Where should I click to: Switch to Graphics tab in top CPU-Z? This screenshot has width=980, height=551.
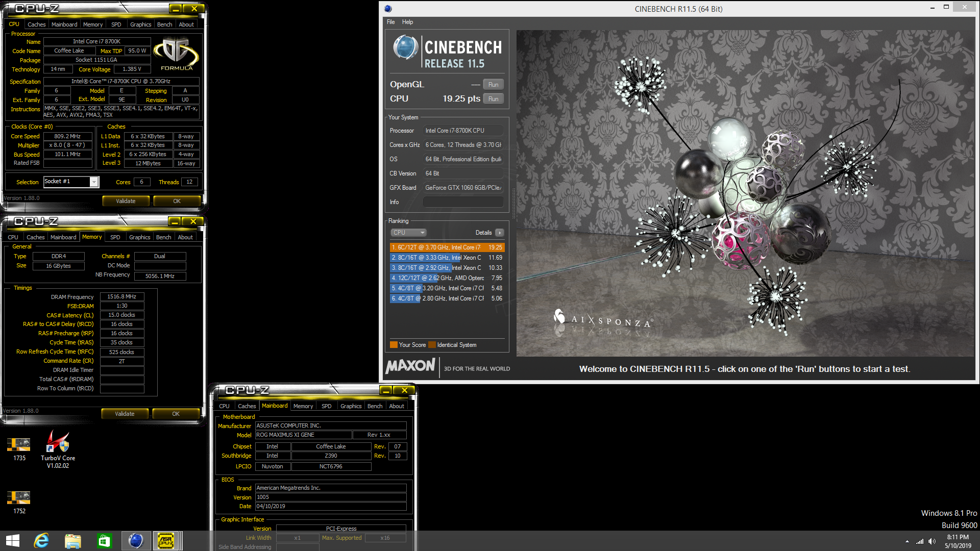[x=140, y=24]
